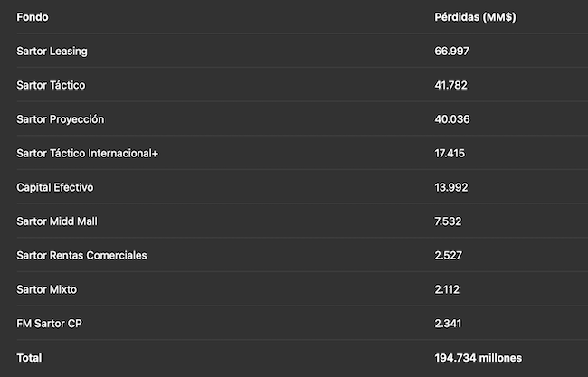This screenshot has width=588, height=377.
Task: Select Sartor Táctico Internacional+ fund name
Action: pyautogui.click(x=87, y=154)
